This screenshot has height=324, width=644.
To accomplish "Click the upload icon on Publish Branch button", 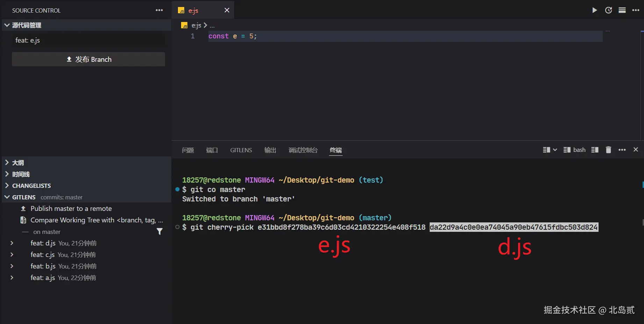I will 69,59.
